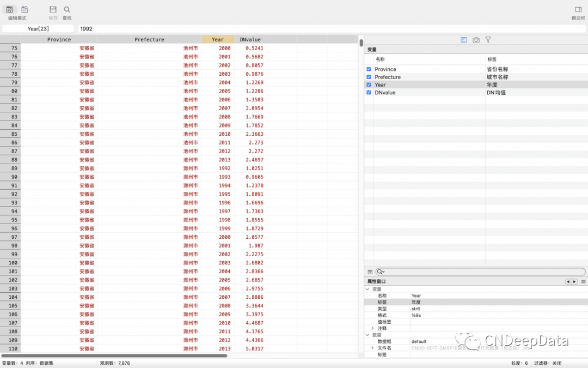This screenshot has height=368, width=588.
Task: Uncheck the Prefecture variable checkbox
Action: (x=369, y=77)
